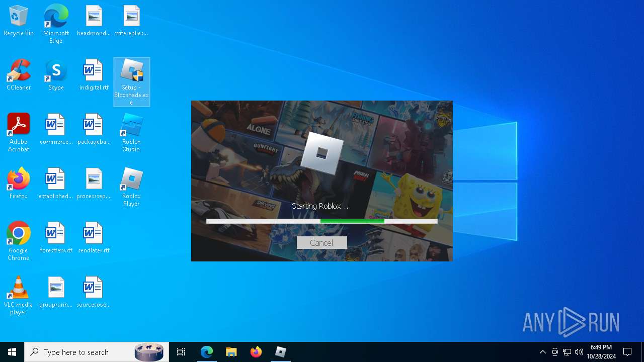Viewport: 644px width, 362px height.
Task: Open Task View from the taskbar
Action: click(181, 352)
